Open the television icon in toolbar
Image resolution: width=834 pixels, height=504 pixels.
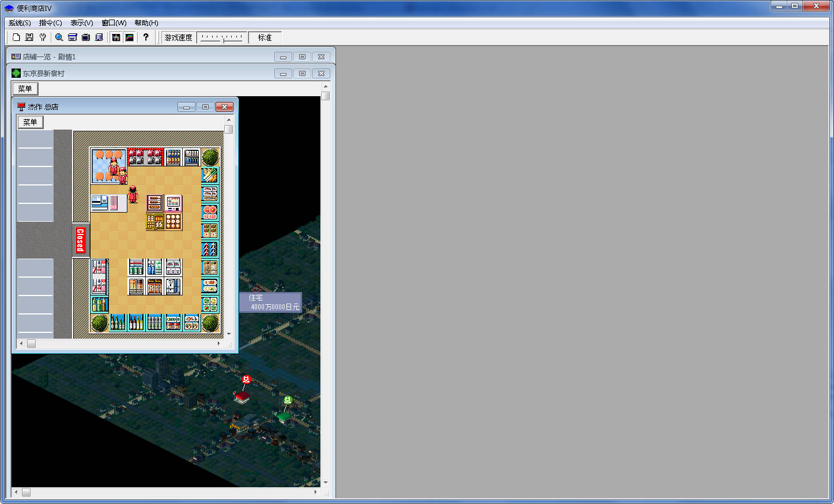tap(86, 37)
